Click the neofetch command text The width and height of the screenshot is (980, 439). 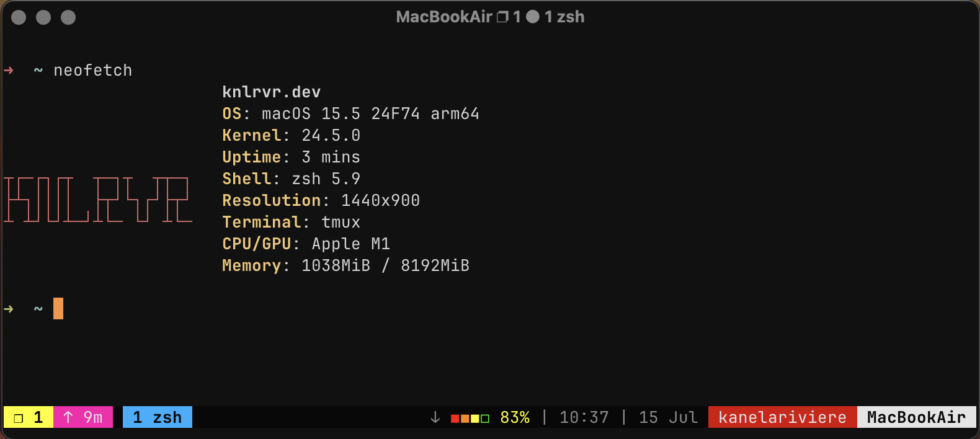pos(93,70)
